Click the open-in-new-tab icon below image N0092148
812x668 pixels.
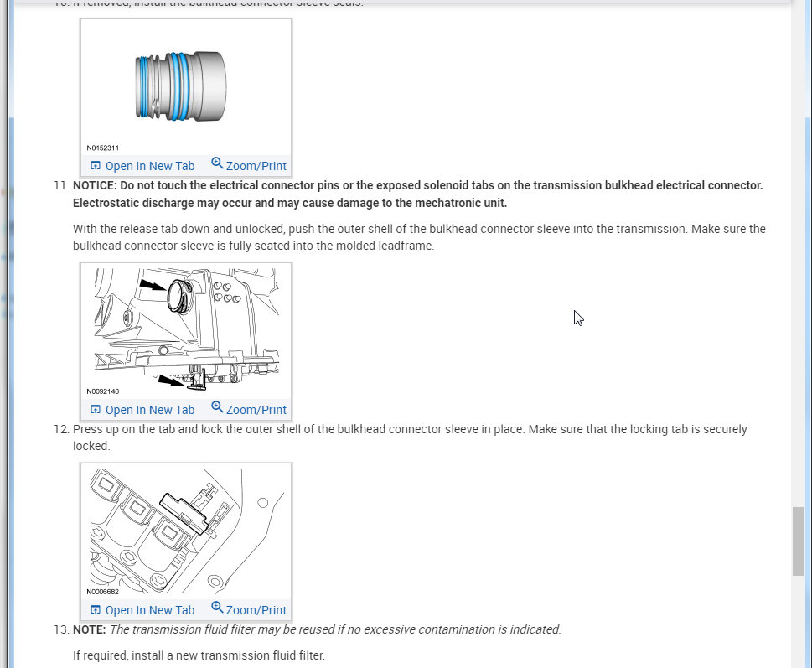[x=96, y=410]
